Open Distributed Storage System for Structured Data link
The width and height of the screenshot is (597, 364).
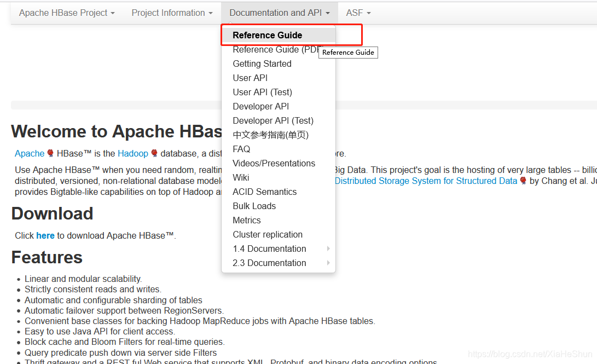coord(426,181)
